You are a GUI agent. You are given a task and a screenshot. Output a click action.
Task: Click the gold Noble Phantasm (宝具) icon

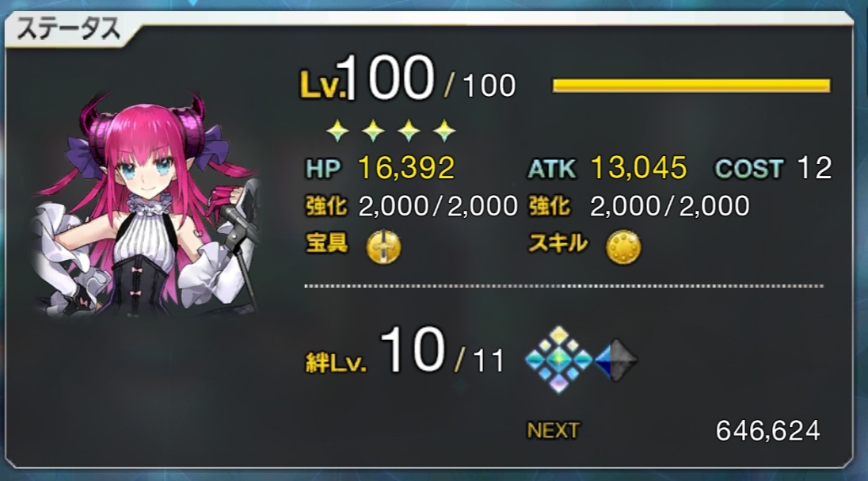click(383, 246)
